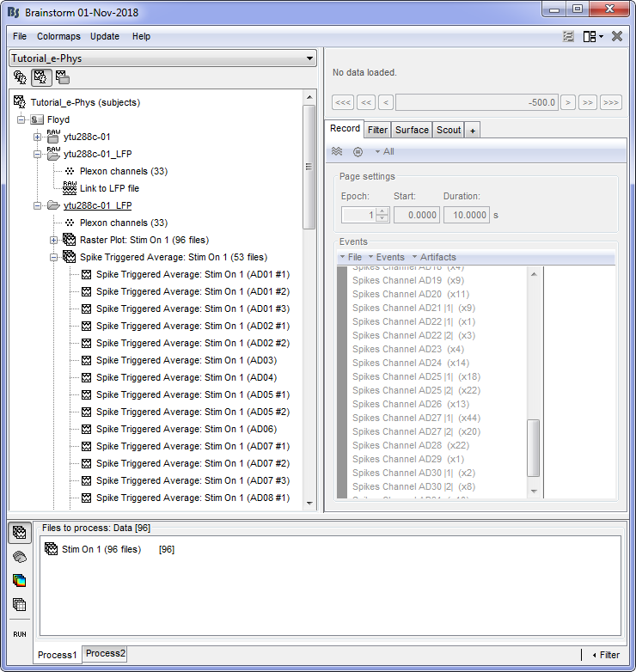
Task: Click the time slider showing -500.0
Action: click(477, 102)
